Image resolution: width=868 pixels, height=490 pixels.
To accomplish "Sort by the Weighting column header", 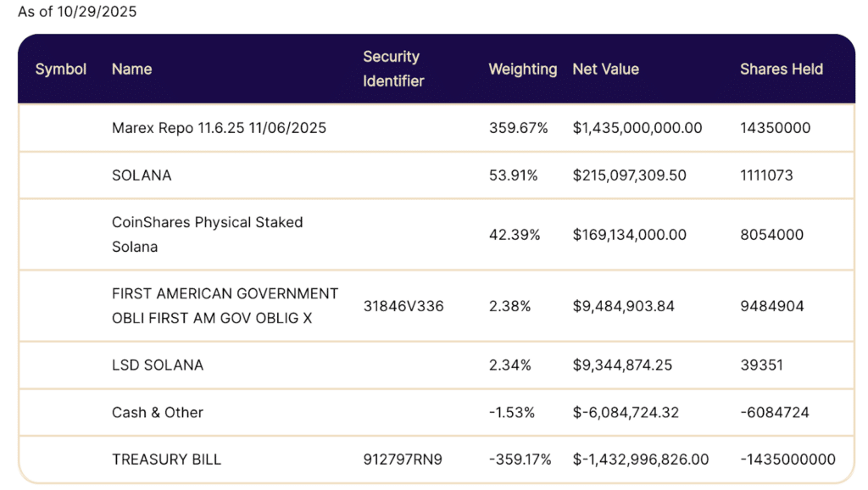I will [x=522, y=69].
